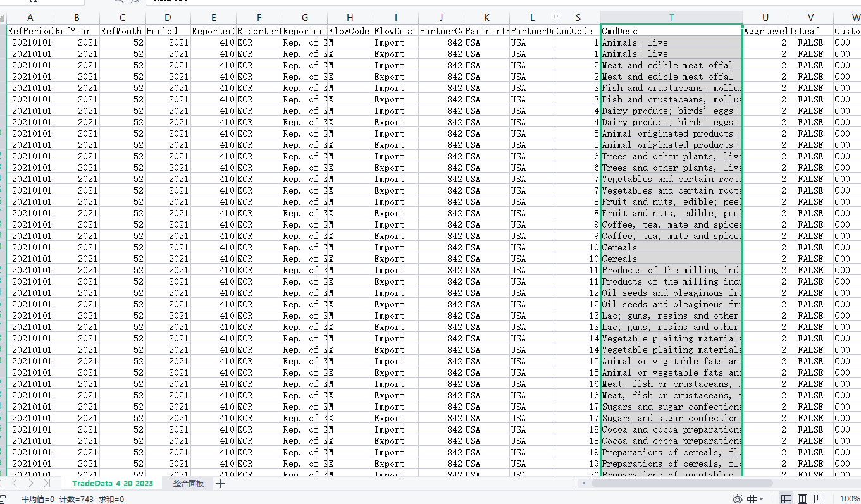Select 'Coffee, tea, mate and spices' Import cell
The height and width of the screenshot is (504, 861).
(x=671, y=224)
